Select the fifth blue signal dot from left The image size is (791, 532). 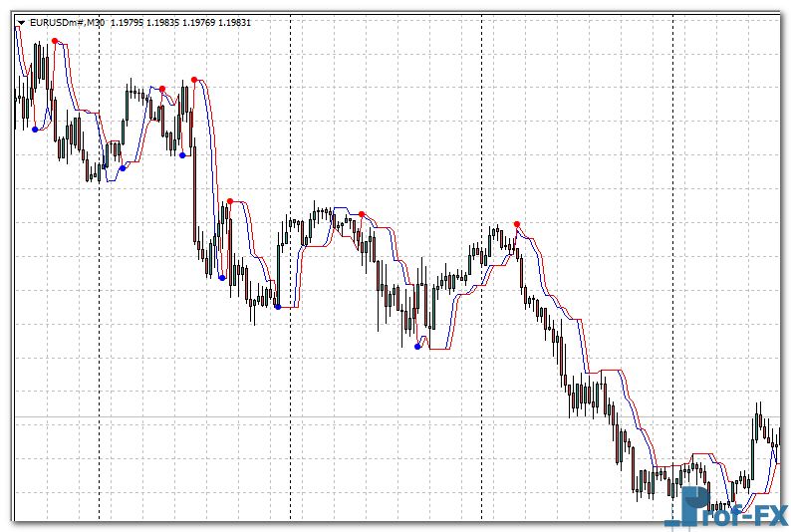point(277,306)
